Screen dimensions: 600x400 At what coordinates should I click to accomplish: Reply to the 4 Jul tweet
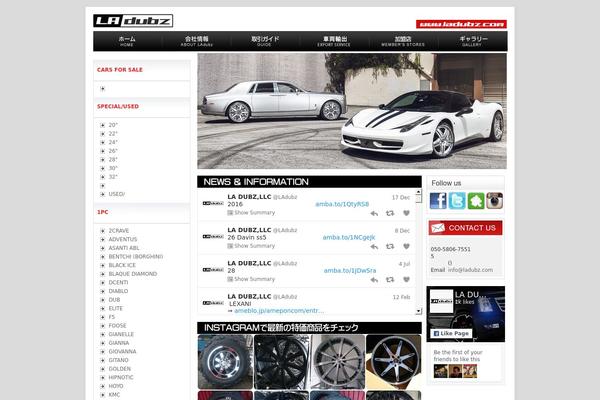[374, 280]
